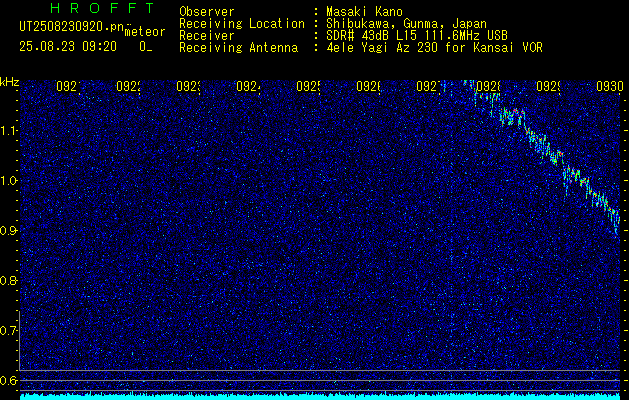This screenshot has height=400, width=629.
Task: Click the Receiving Antenna label
Action: 238,48
